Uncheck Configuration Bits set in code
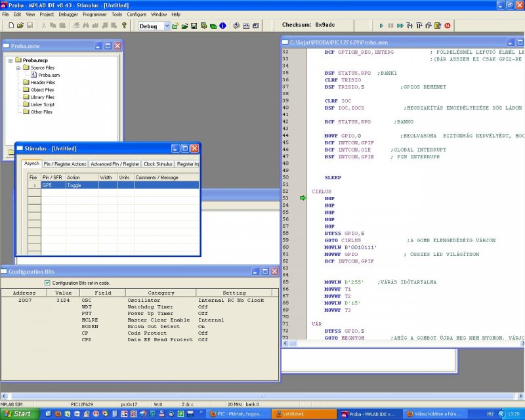Viewport: 525px width, 420px height. (47, 283)
